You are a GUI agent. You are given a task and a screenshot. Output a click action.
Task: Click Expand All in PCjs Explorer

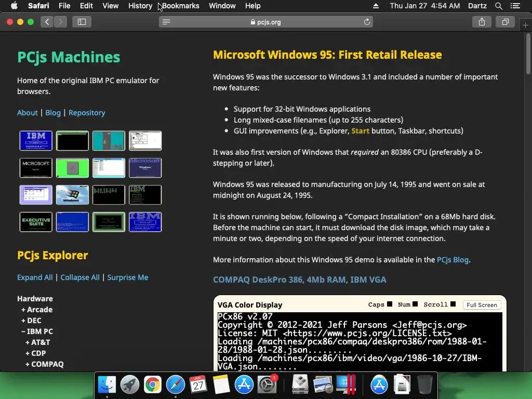(x=35, y=277)
